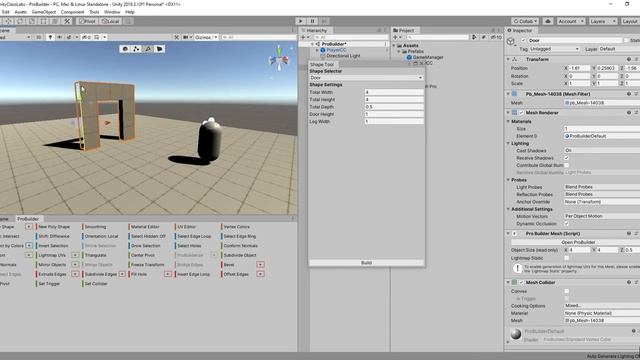Select ProBuilder vertex selection mode icon
Screen dimensions: 640x360
point(137,49)
